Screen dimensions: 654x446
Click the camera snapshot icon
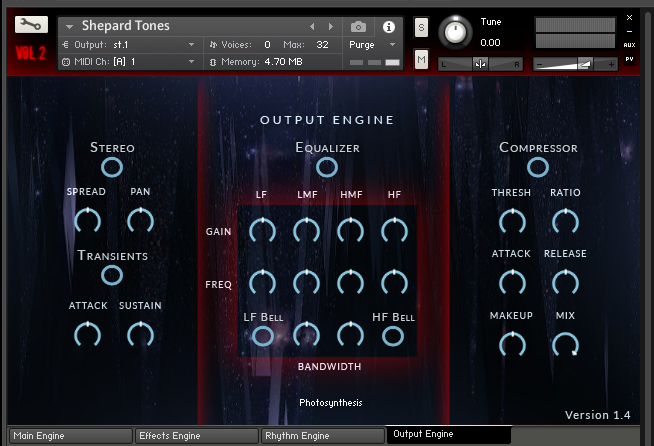coord(358,27)
